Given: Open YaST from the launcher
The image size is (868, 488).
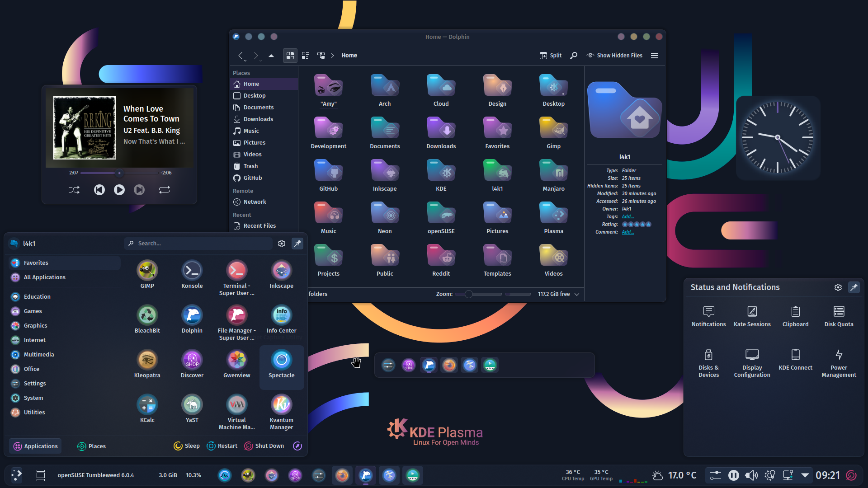Looking at the screenshot, I should click(192, 408).
